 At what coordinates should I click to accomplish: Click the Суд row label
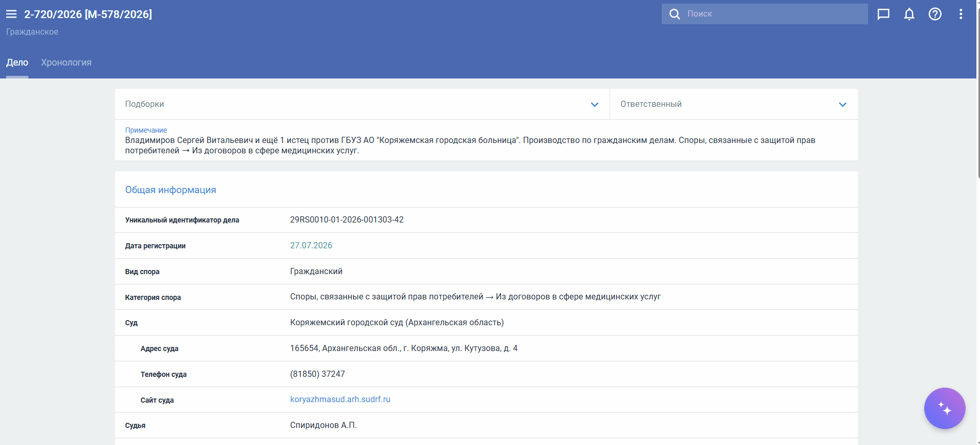(x=132, y=323)
